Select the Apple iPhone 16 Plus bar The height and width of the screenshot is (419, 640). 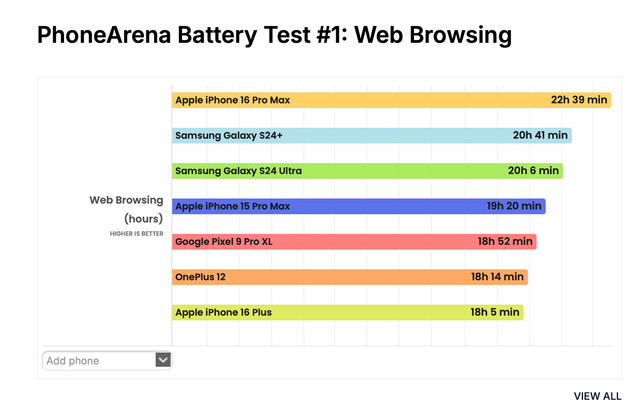tap(380, 312)
